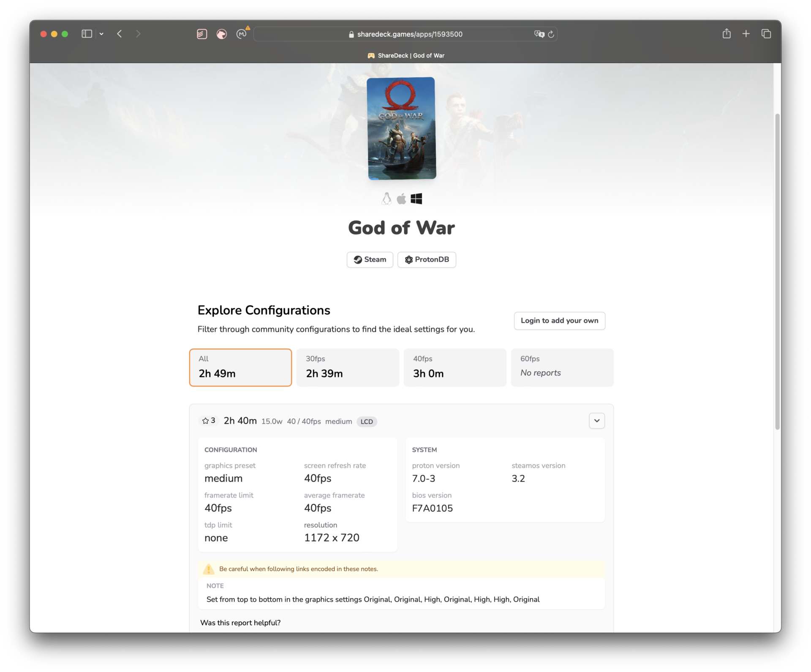Go back with the back arrow
811x672 pixels.
120,34
